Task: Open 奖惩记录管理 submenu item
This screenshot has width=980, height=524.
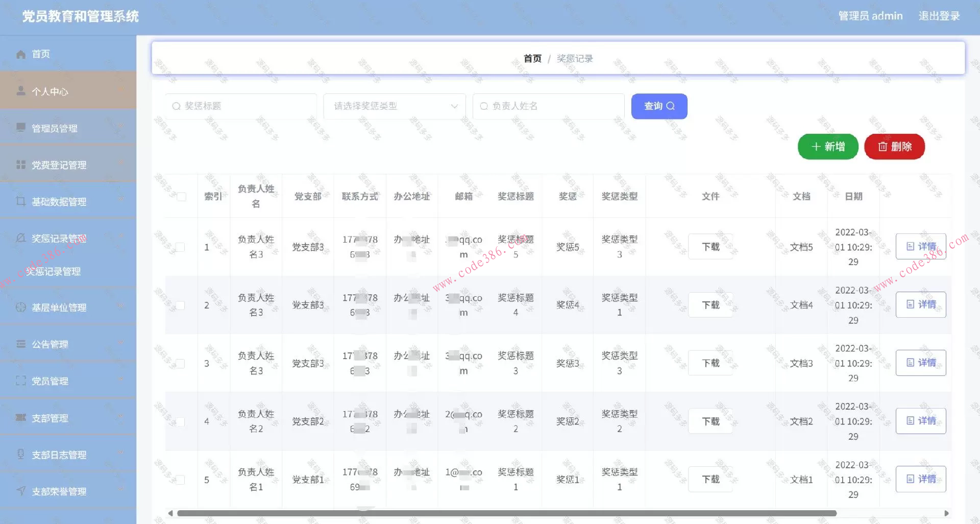Action: pos(54,272)
